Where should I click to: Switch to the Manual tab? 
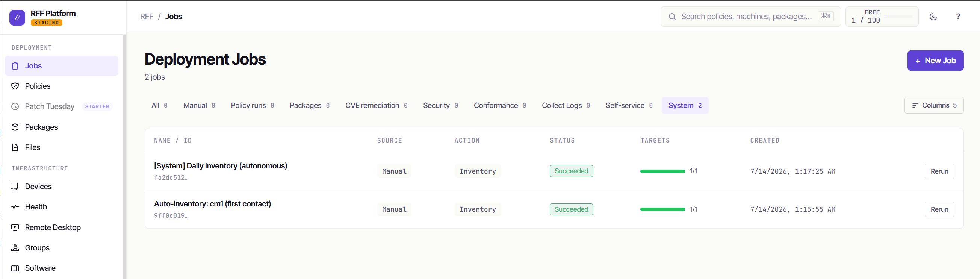[x=199, y=105]
